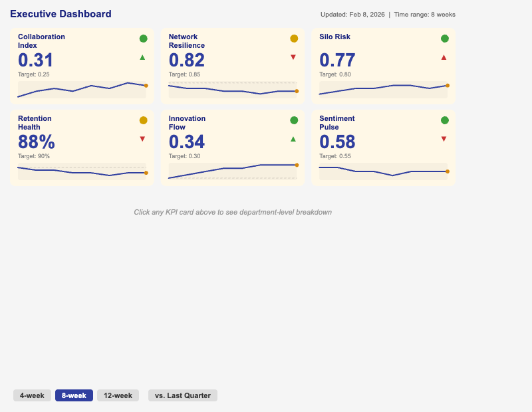Click the red down arrow on Network Resilience

coord(293,57)
